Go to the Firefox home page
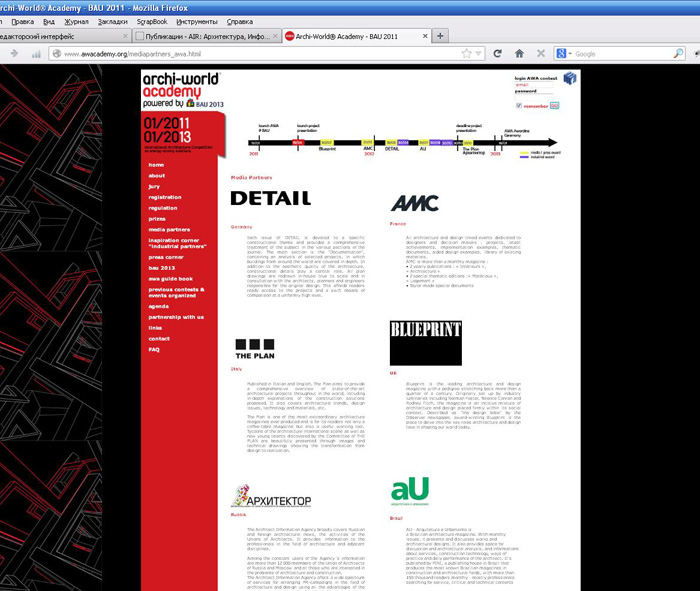 click(519, 54)
